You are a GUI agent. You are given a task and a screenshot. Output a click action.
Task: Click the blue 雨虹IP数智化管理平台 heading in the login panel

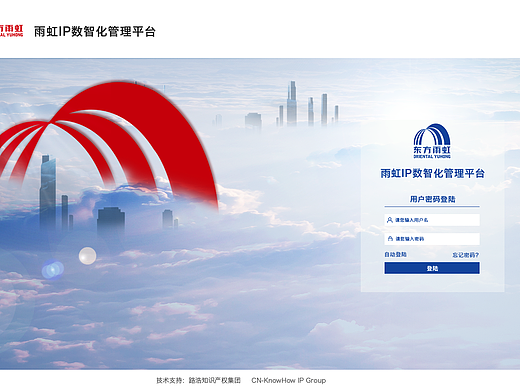(x=432, y=173)
